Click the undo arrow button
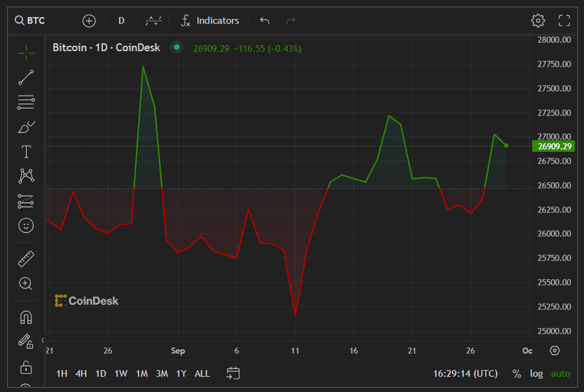 (264, 20)
